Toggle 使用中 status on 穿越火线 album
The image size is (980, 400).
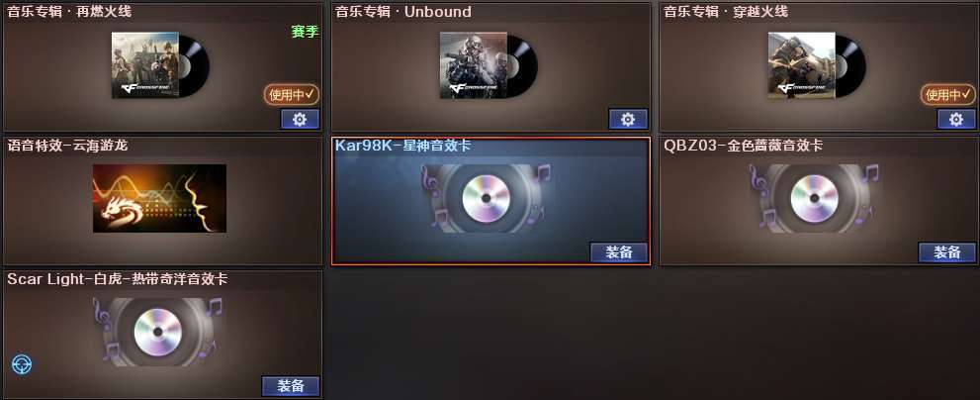pos(948,94)
